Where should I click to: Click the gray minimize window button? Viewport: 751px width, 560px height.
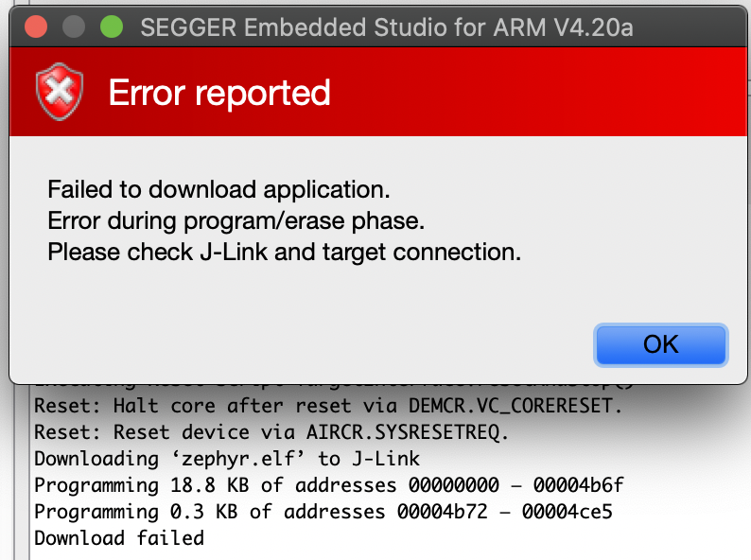tap(74, 26)
